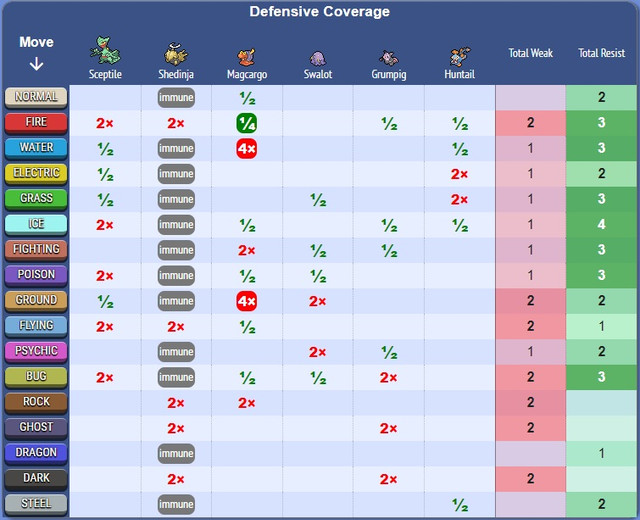Click Shedinja's 2x cell in ROCK row

[x=176, y=403]
